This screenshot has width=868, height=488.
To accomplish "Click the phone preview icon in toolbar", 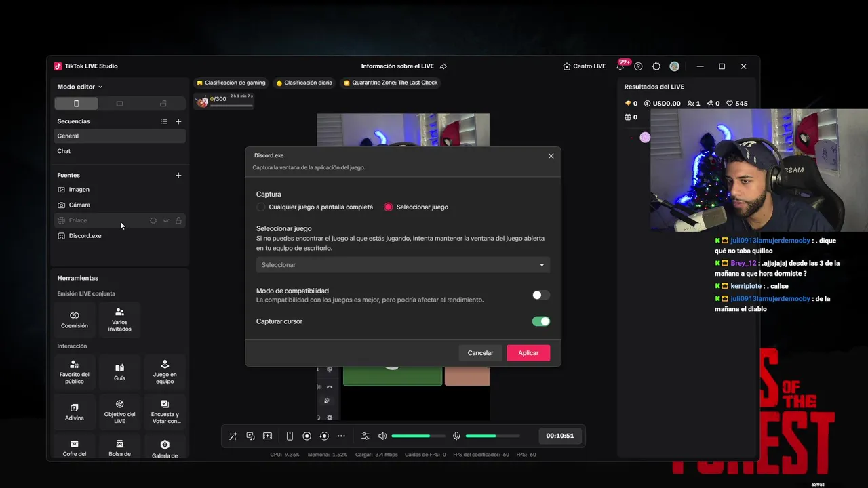I will click(x=290, y=436).
